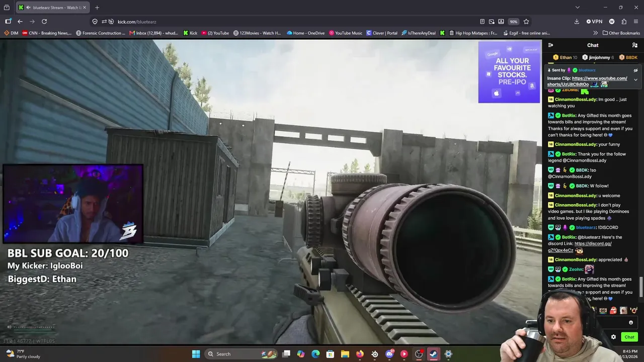The width and height of the screenshot is (644, 362).
Task: Open Microsoft Edge from taskbar
Action: pyautogui.click(x=315, y=354)
